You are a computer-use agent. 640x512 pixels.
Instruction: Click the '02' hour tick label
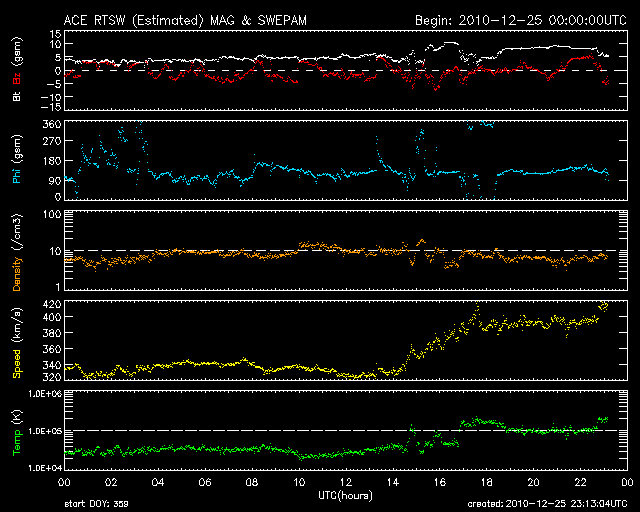click(111, 482)
